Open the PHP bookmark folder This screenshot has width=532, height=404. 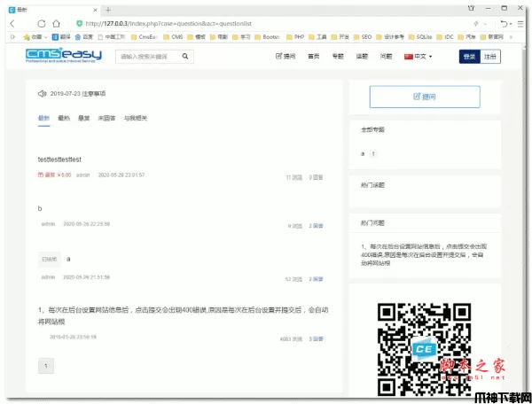(x=295, y=36)
